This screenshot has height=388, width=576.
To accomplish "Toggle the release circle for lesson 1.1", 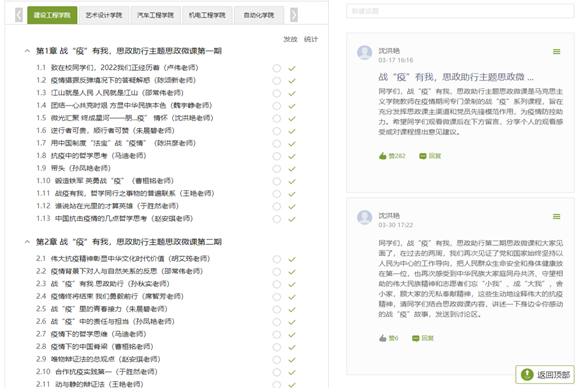I will point(277,68).
